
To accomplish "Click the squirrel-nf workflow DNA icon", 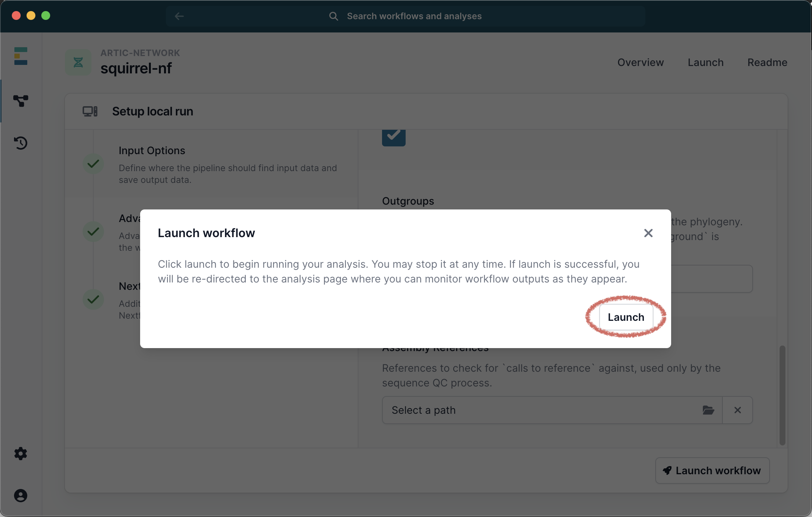I will 78,62.
